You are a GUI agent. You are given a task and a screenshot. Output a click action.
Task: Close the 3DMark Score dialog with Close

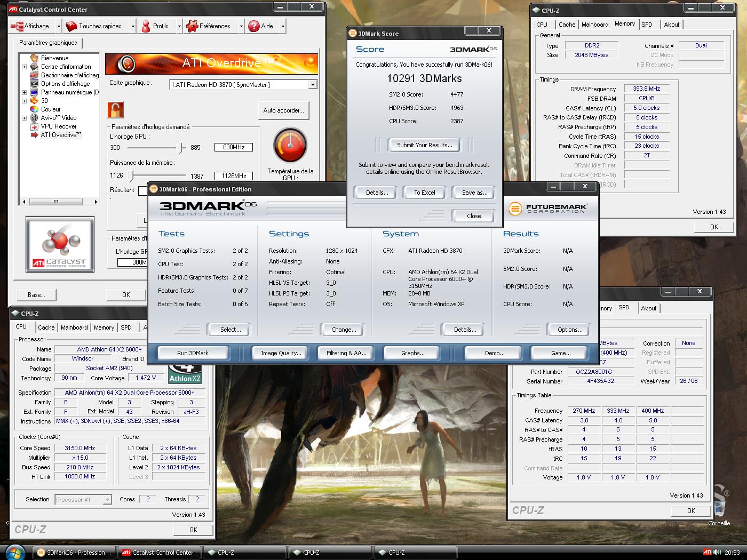pyautogui.click(x=474, y=216)
